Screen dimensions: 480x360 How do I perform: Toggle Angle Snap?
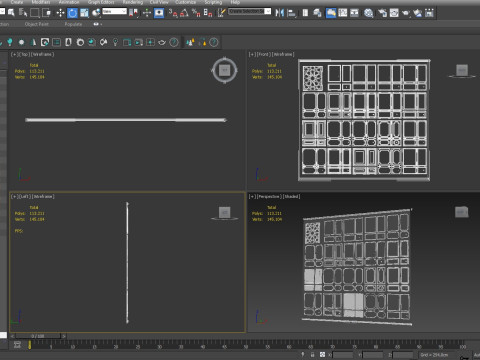coord(184,13)
